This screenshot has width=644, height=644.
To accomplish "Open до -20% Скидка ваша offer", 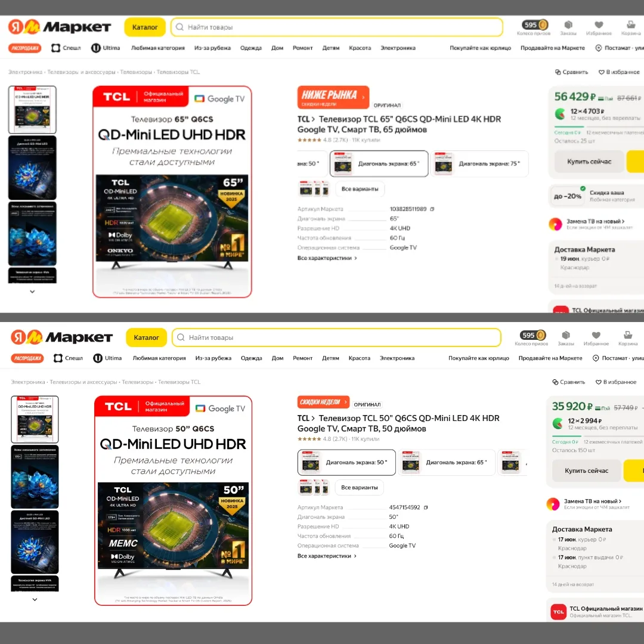I will 596,196.
